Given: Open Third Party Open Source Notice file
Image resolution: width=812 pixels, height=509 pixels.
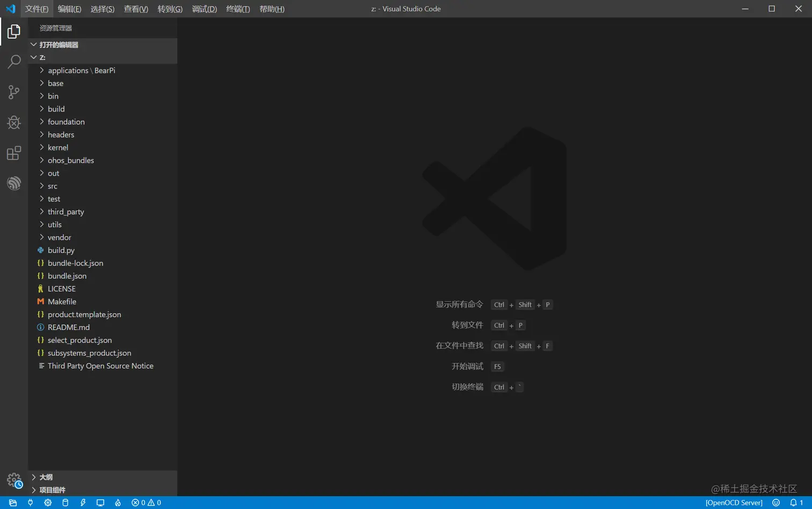Looking at the screenshot, I should tap(103, 366).
